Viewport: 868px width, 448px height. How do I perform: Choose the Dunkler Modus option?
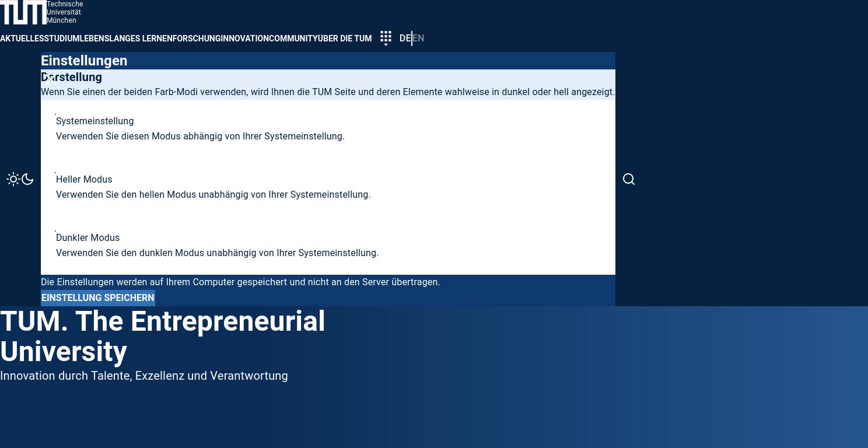click(x=87, y=238)
